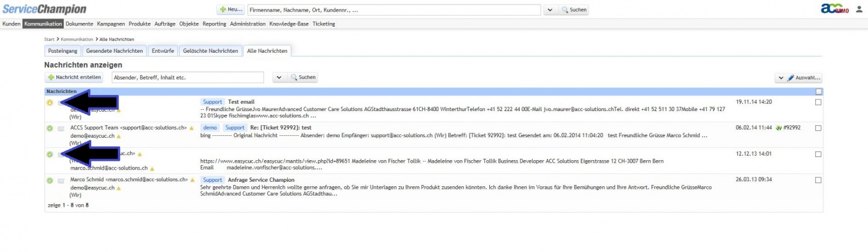The image size is (868, 252).
Task: Focus the Absender, Betreff, Inhalt search field
Action: [x=188, y=78]
